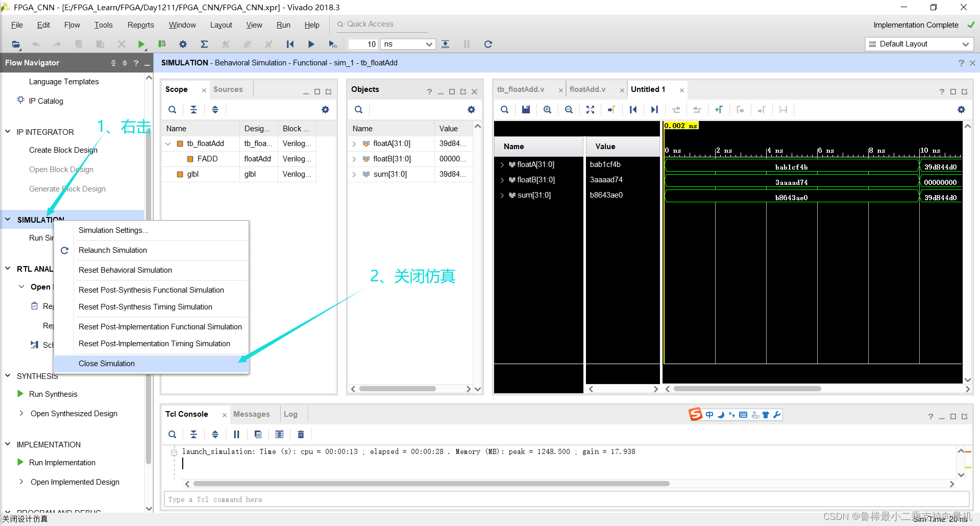
Task: Switch to the Messages tab
Action: click(x=251, y=414)
